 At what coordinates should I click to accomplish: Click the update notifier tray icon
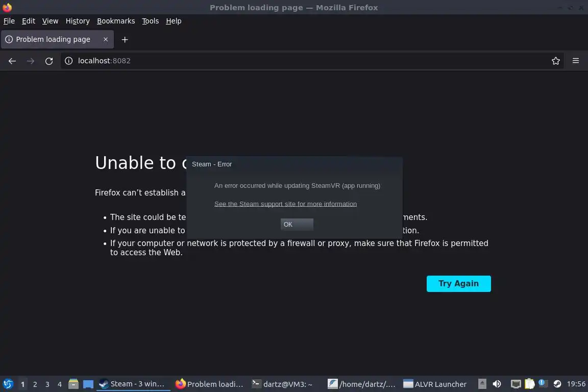pos(543,383)
